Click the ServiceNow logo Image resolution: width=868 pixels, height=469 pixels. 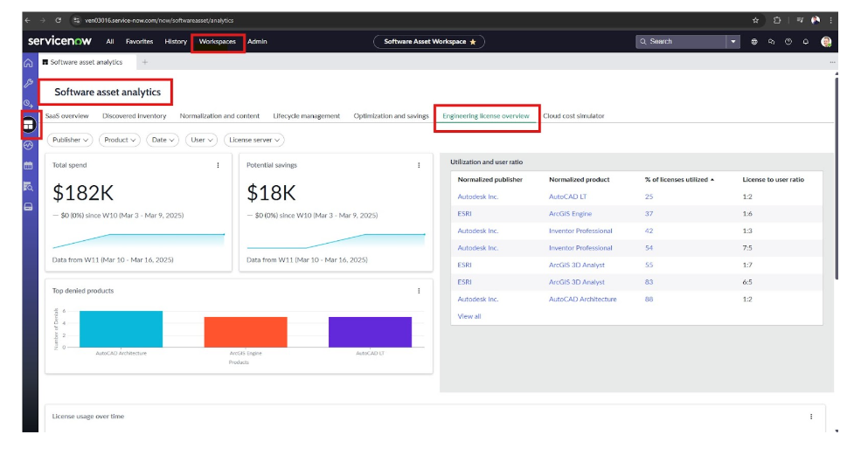59,41
